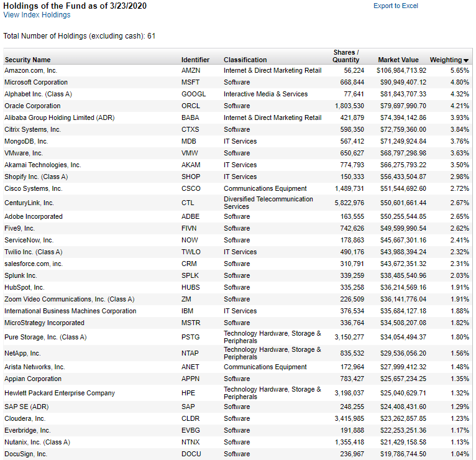The image size is (476, 460).
Task: Select the Cisco Systems, Inc. name
Action: click(34, 189)
